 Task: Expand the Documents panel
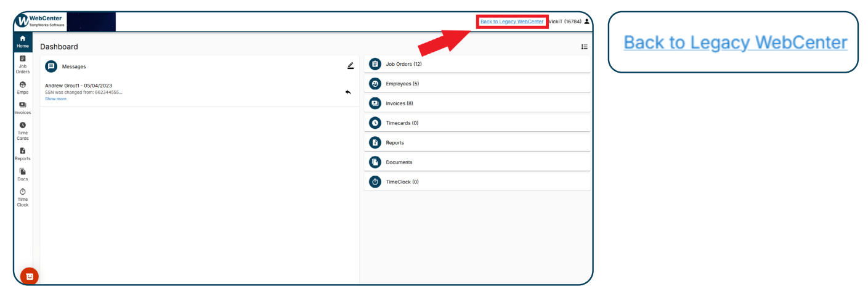[477, 162]
